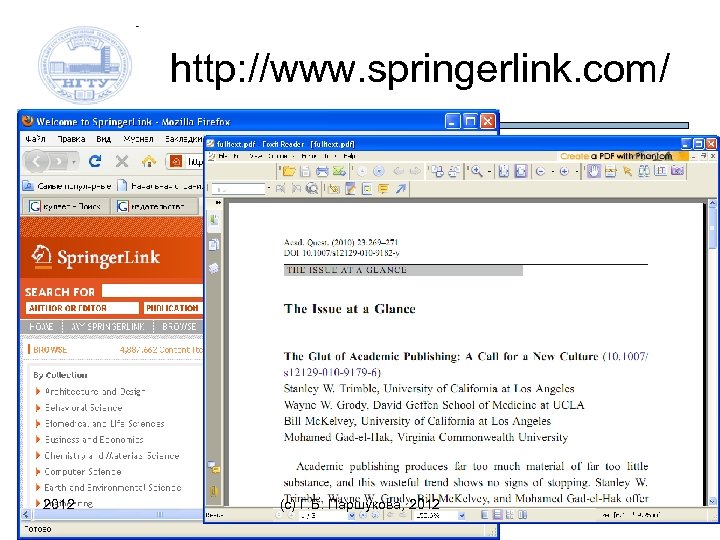Collapse Foxit navigation panel arrows
720x540 pixels.
point(218,202)
